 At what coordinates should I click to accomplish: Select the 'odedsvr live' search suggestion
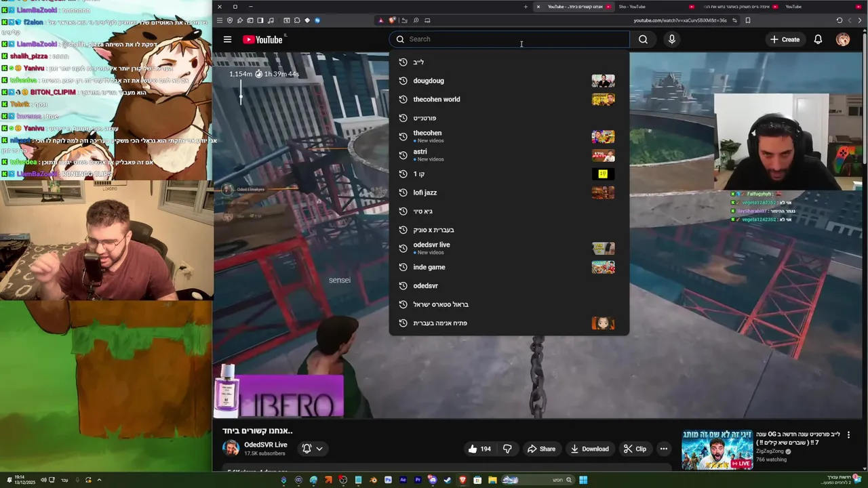tap(509, 248)
